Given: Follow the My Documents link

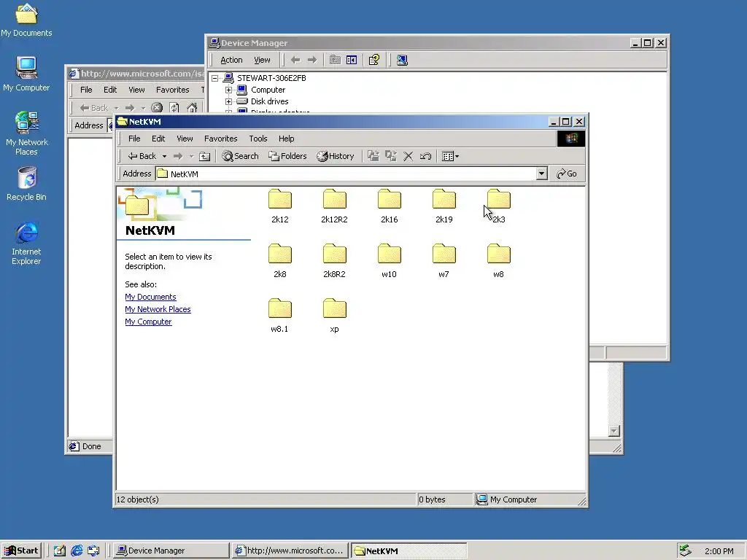Looking at the screenshot, I should (150, 297).
